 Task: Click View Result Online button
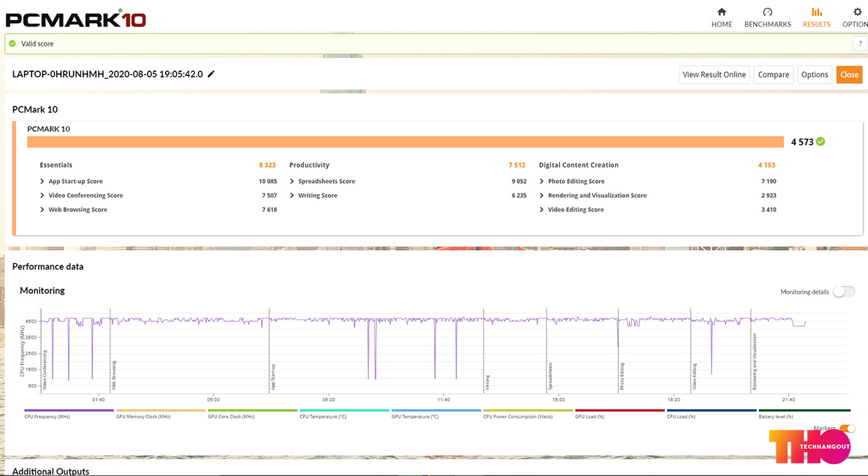(714, 75)
